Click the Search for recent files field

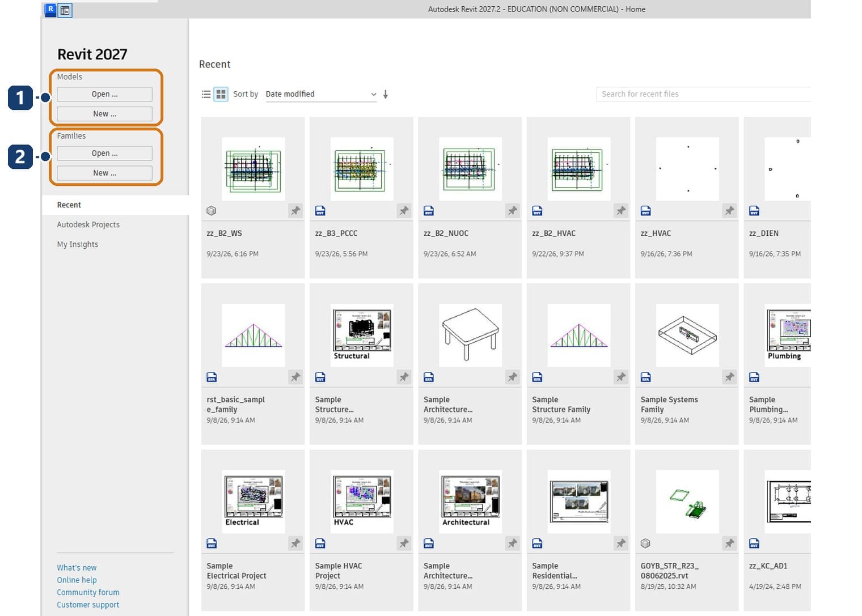click(703, 94)
